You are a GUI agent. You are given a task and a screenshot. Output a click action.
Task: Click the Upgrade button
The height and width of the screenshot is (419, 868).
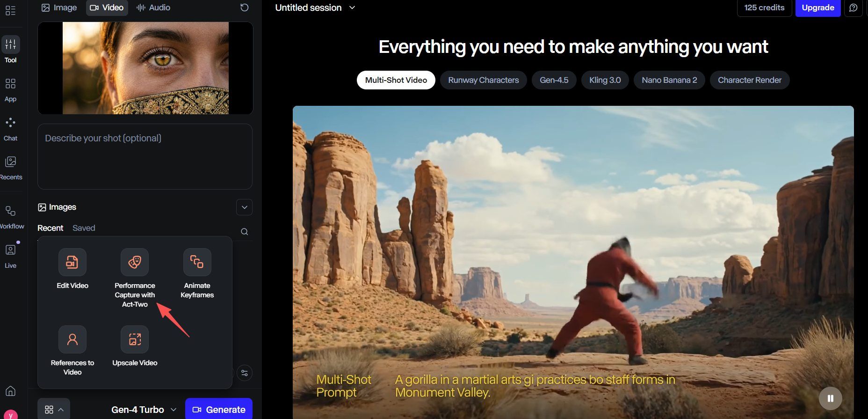click(817, 8)
